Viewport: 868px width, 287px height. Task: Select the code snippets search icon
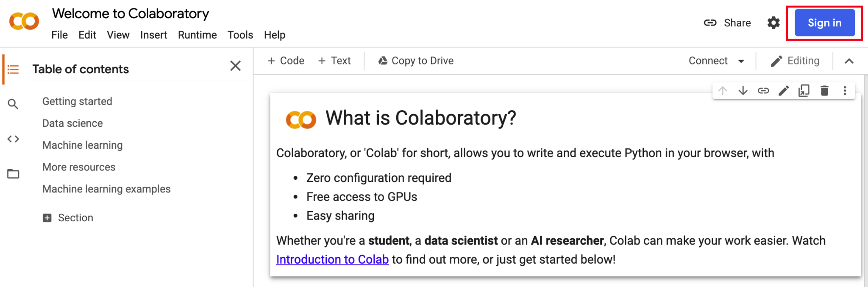click(13, 104)
